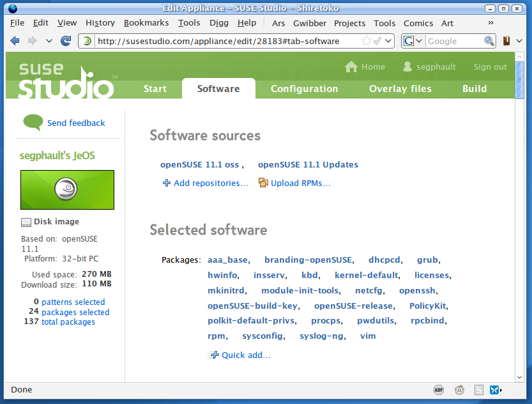Open the Digg menu
This screenshot has width=532, height=404.
click(x=219, y=23)
